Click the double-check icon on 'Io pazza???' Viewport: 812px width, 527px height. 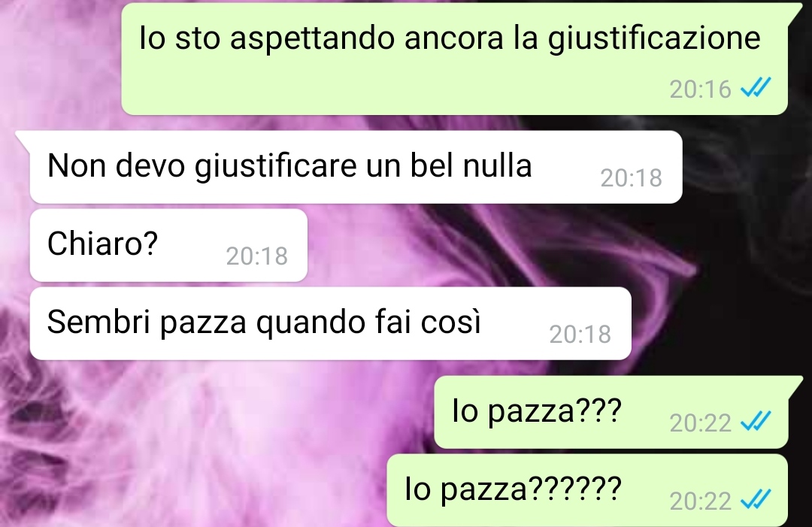pyautogui.click(x=756, y=421)
